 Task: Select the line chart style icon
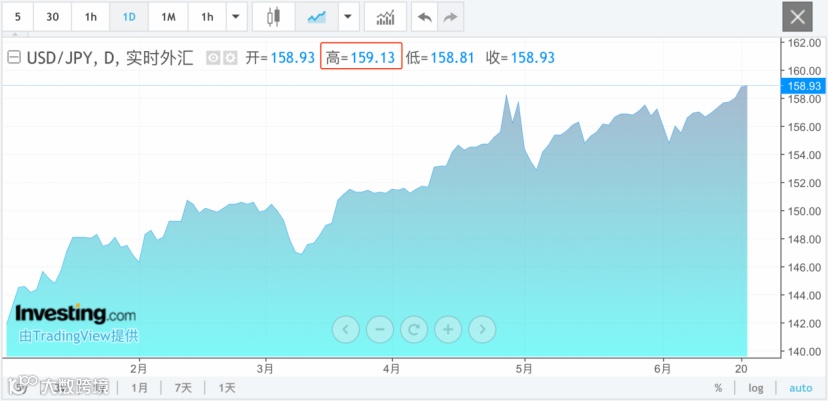point(316,17)
